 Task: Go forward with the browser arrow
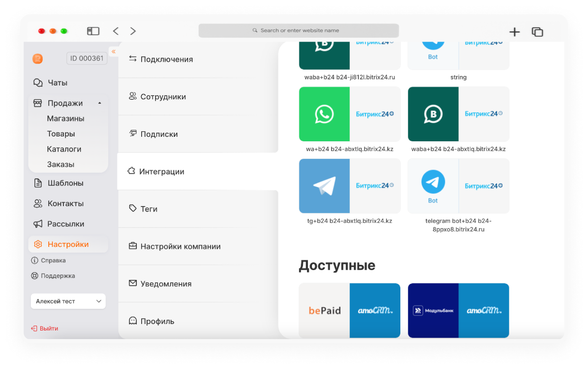coord(133,31)
